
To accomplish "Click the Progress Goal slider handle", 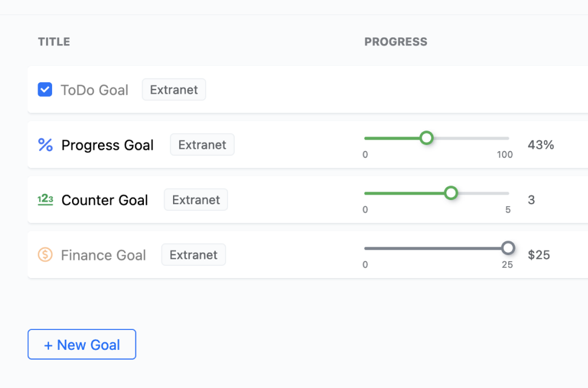I will (x=426, y=138).
